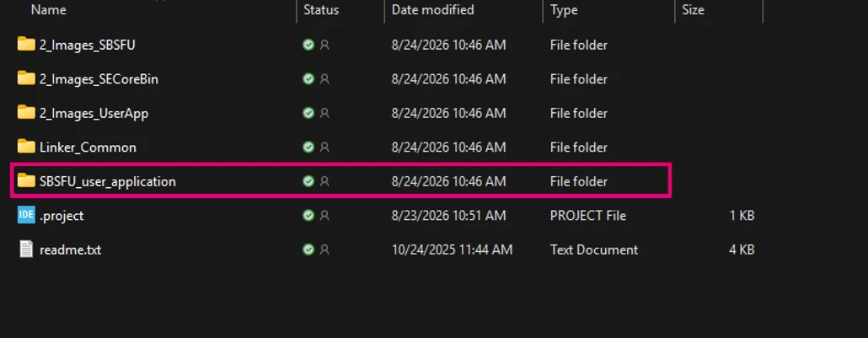This screenshot has width=868, height=338.
Task: Click the 2_Images_UserApp date modified cell
Action: [x=449, y=114]
